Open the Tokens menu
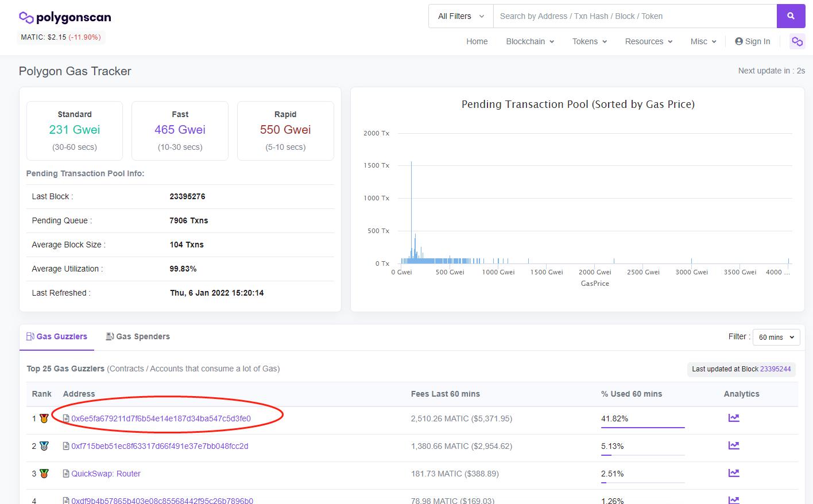This screenshot has height=504, width=813. [x=589, y=41]
